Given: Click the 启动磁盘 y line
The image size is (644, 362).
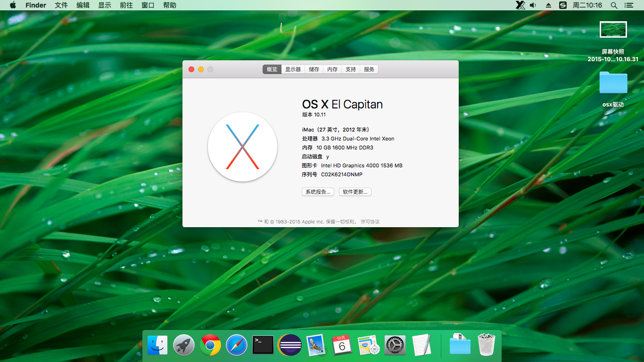Looking at the screenshot, I should click(316, 156).
